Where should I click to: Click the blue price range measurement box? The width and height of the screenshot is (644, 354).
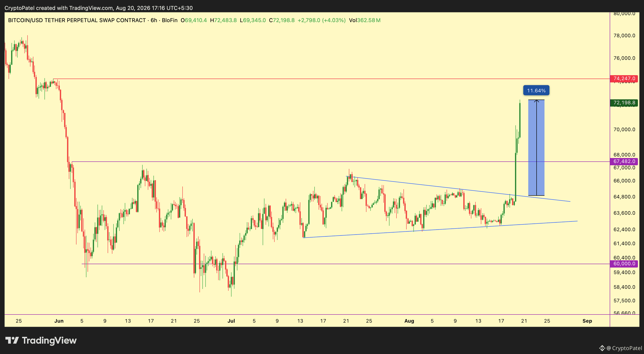[536, 148]
